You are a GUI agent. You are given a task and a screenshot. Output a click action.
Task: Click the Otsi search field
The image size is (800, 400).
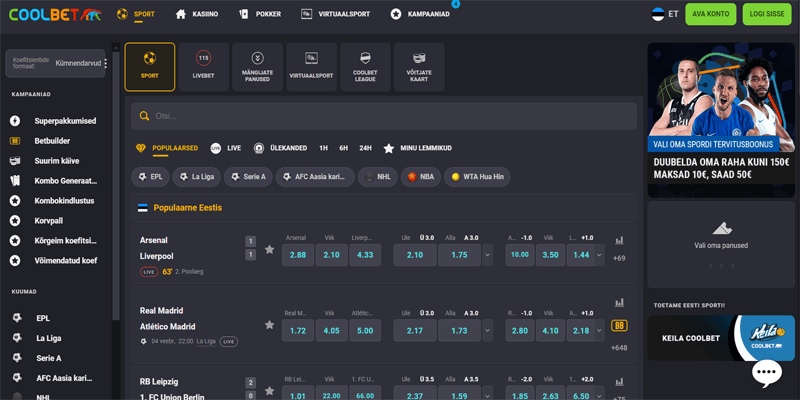click(384, 116)
